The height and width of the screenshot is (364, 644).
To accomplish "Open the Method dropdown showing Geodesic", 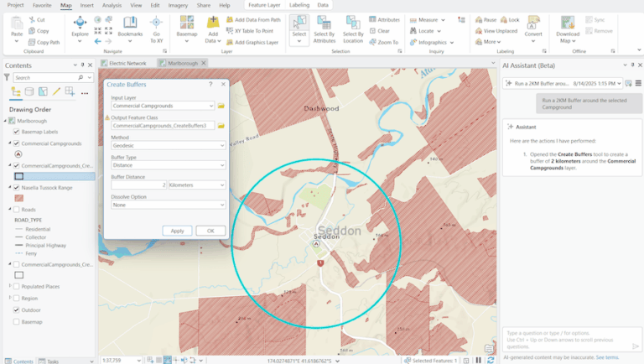I will (222, 145).
